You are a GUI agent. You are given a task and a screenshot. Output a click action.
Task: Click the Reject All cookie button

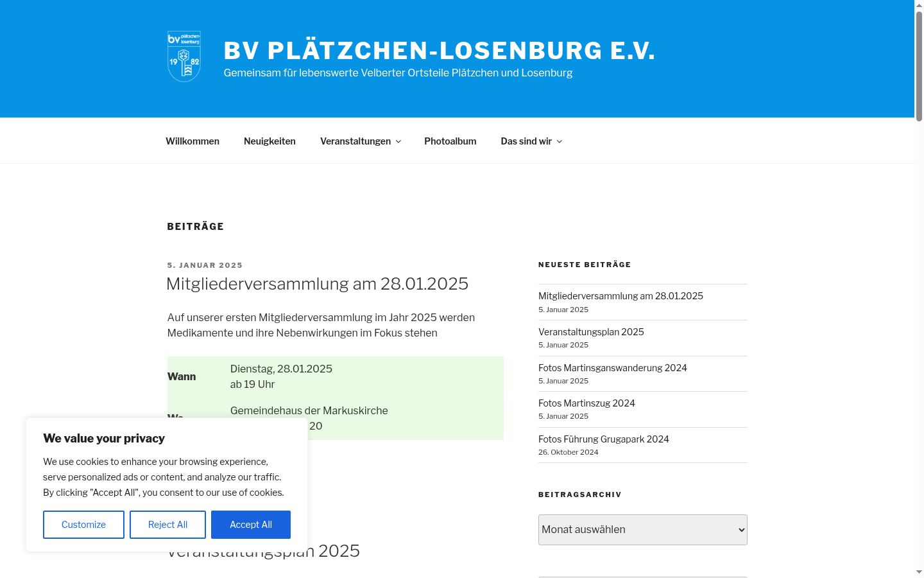pos(167,525)
